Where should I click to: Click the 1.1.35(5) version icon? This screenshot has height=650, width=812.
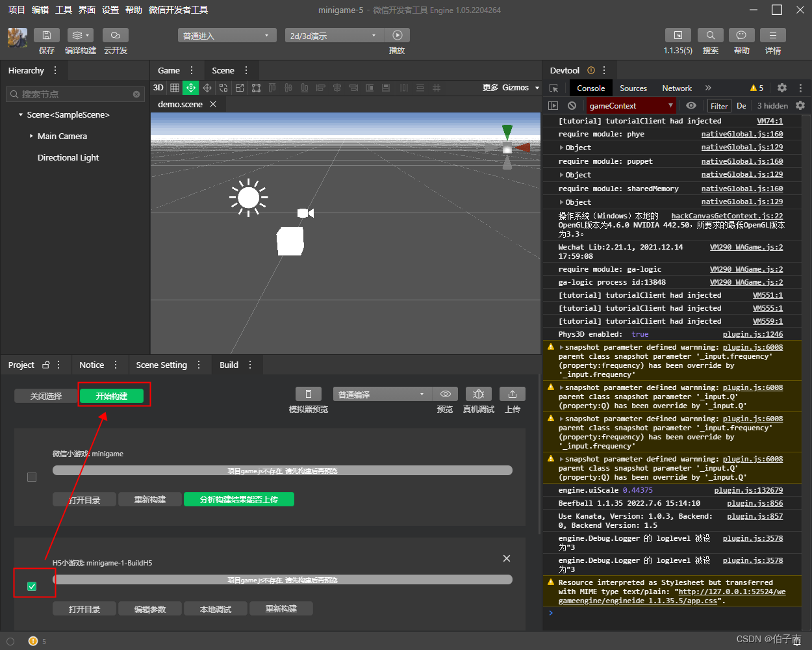pos(678,35)
